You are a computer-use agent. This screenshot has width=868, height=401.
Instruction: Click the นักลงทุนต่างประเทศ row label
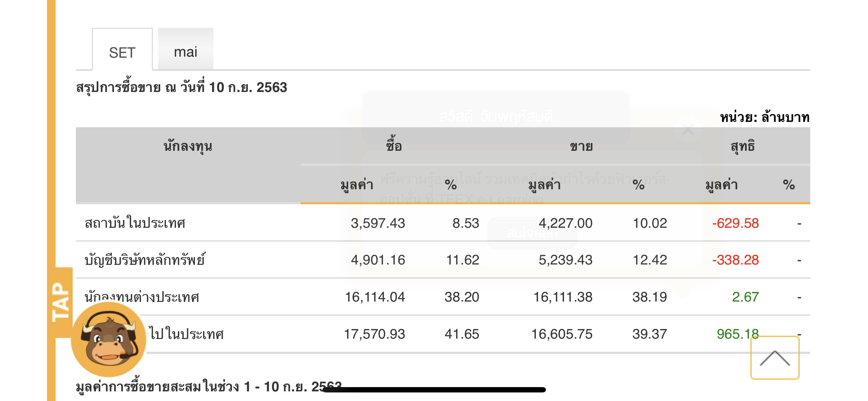click(x=142, y=297)
